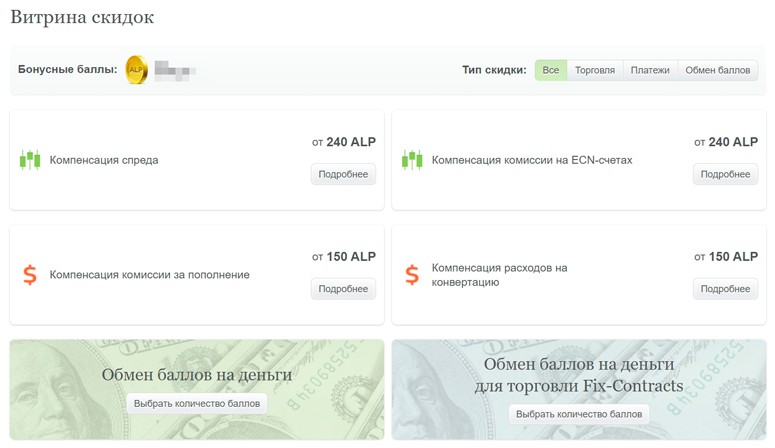Select the Все discount type filter
775x448 pixels.
pos(551,70)
